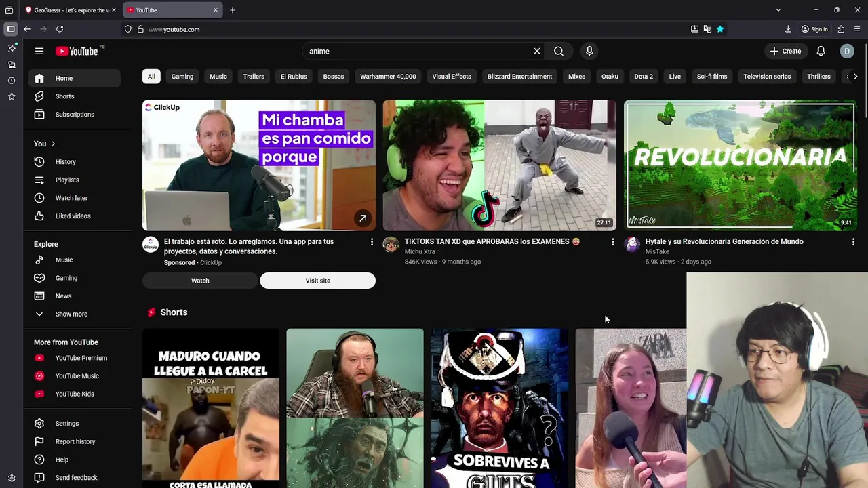
Task: Click Send feedback in sidebar
Action: pos(75,478)
